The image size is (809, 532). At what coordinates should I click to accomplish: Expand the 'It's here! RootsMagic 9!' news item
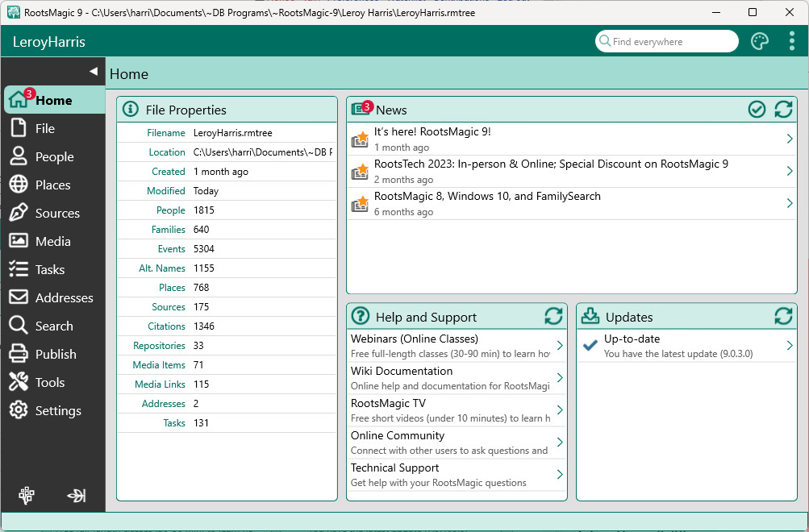[x=790, y=139]
